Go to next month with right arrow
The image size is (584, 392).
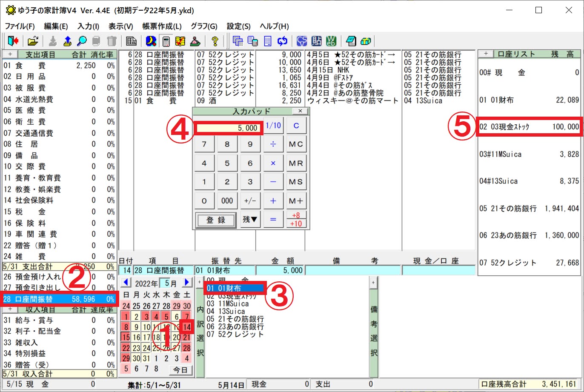187,282
